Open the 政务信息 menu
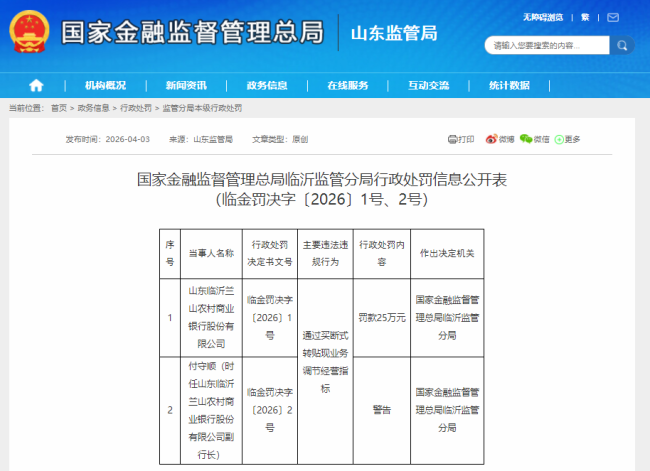Viewport: 650px width, 471px height. (x=267, y=85)
